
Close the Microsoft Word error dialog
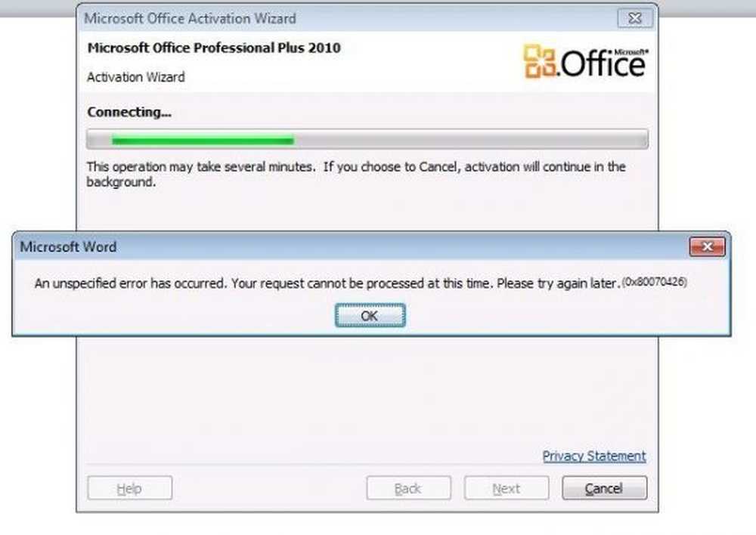tap(707, 247)
